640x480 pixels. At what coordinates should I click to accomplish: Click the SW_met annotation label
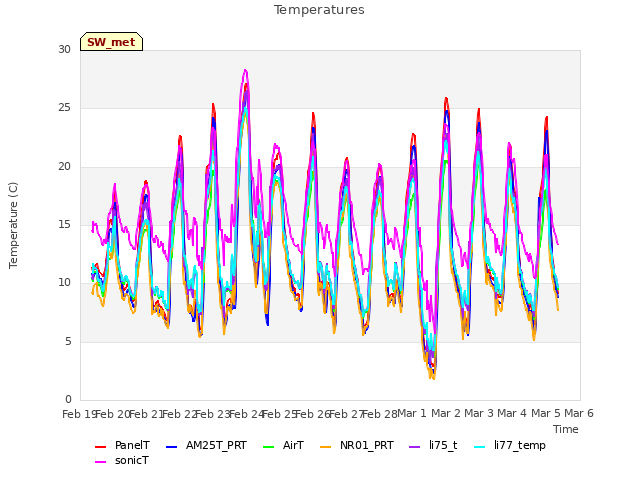[111, 42]
